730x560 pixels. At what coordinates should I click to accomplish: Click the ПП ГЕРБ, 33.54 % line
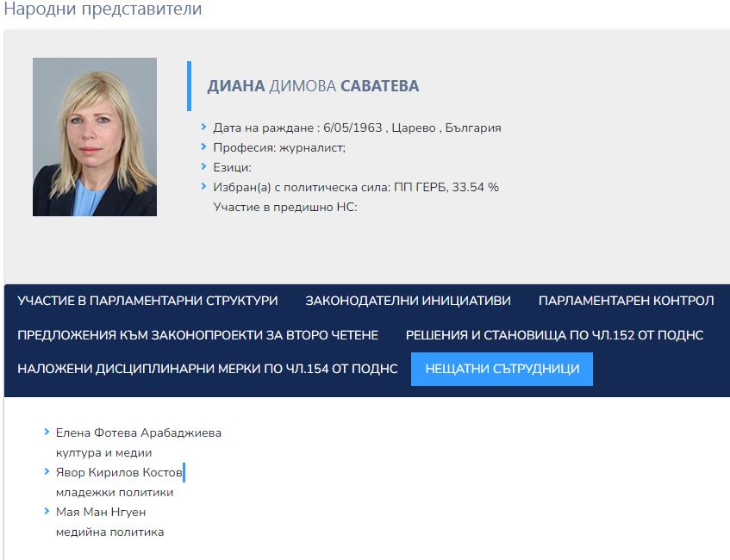coord(356,187)
